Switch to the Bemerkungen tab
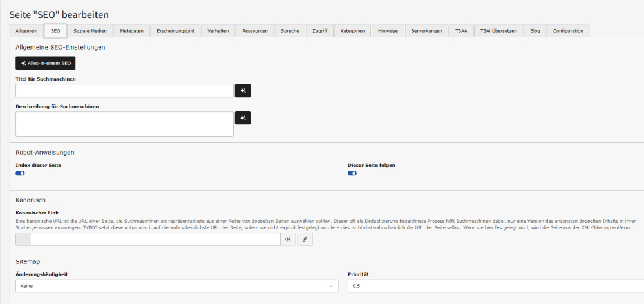Screen dimensions: 644x304 426,31
